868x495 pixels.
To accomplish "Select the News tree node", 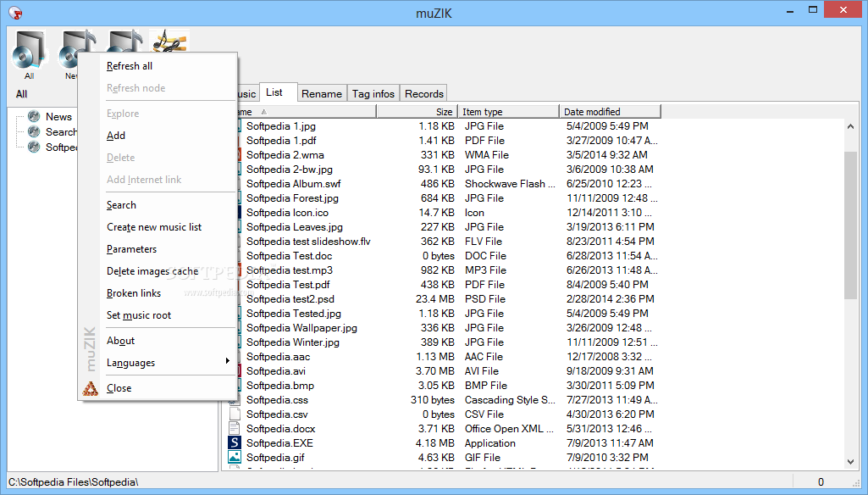I will pos(58,116).
